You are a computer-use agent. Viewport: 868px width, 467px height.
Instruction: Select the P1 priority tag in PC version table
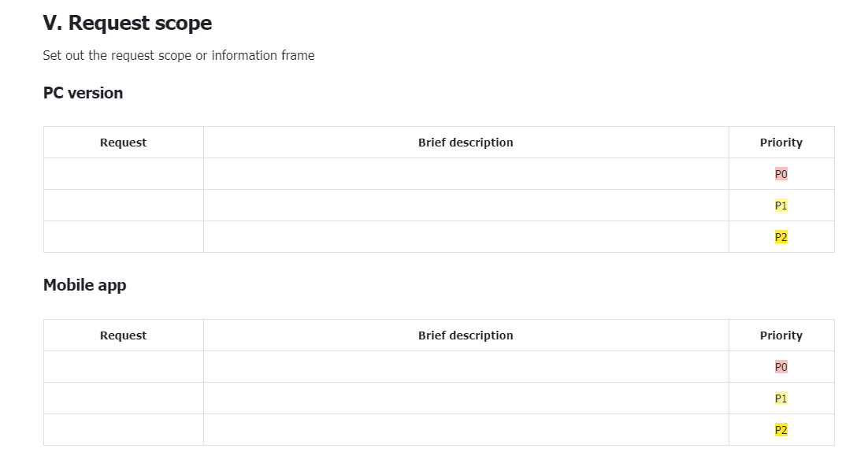point(781,206)
